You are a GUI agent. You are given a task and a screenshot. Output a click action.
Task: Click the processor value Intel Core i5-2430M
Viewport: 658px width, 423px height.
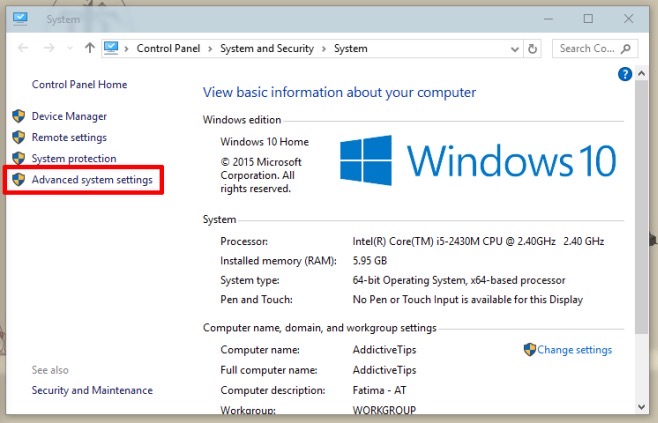(478, 241)
